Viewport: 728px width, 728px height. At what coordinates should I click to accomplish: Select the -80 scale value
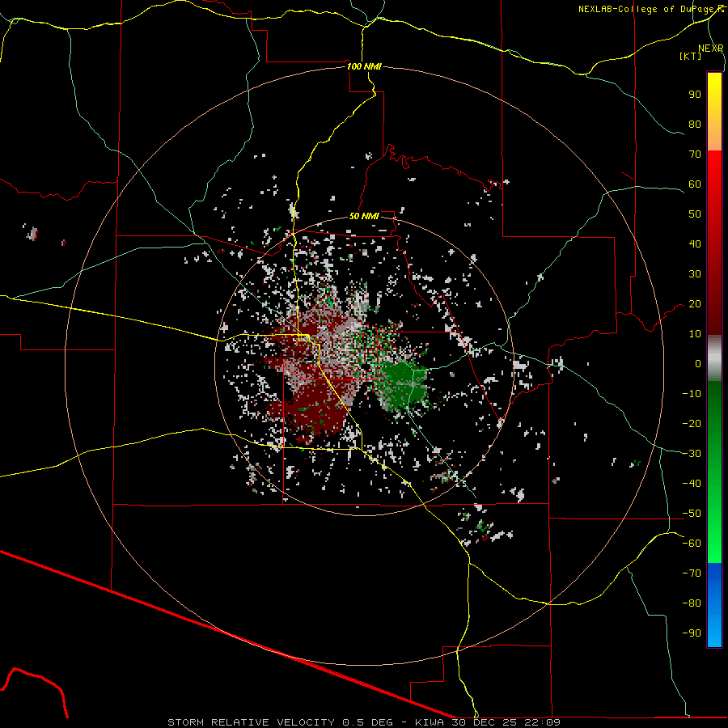[692, 603]
